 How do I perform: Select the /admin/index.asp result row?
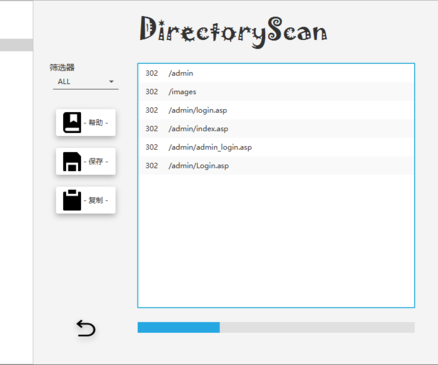pyautogui.click(x=276, y=129)
